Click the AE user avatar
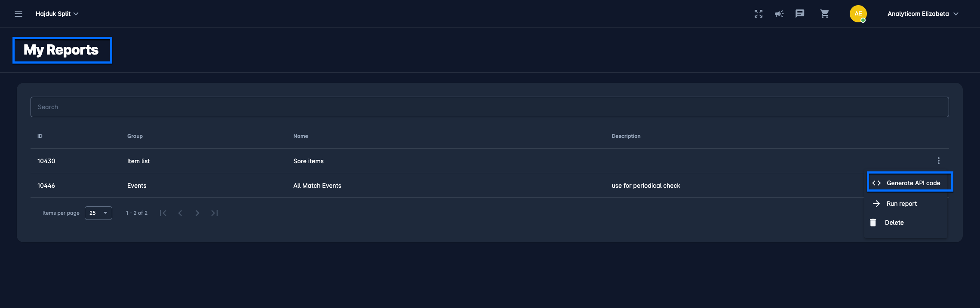980x308 pixels. coord(858,14)
